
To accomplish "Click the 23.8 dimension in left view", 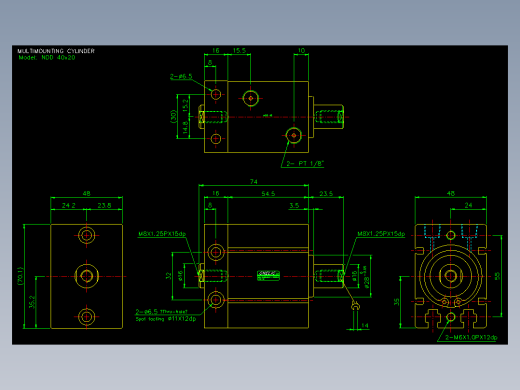I will point(104,205).
